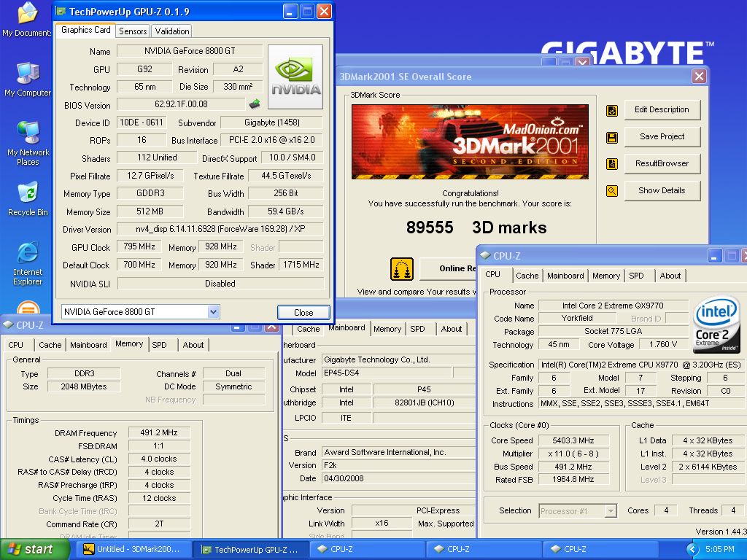Launch Internet Explorer from desktop
This screenshot has width=747, height=560.
[28, 263]
